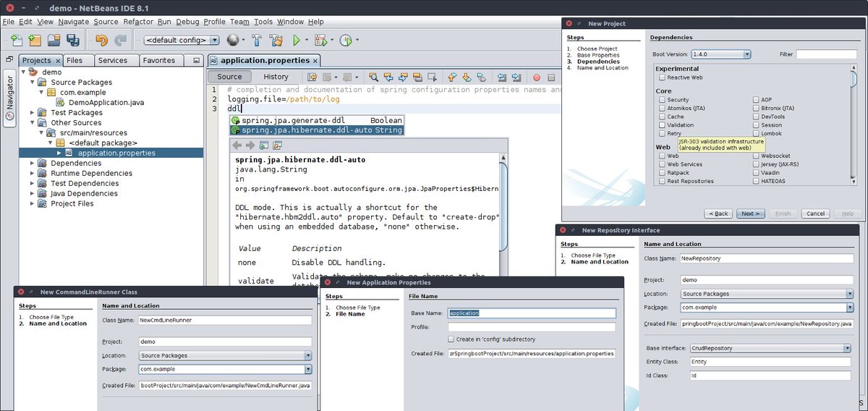Click the Next Bookmark icon
This screenshot has width=868, height=411.
tap(467, 77)
